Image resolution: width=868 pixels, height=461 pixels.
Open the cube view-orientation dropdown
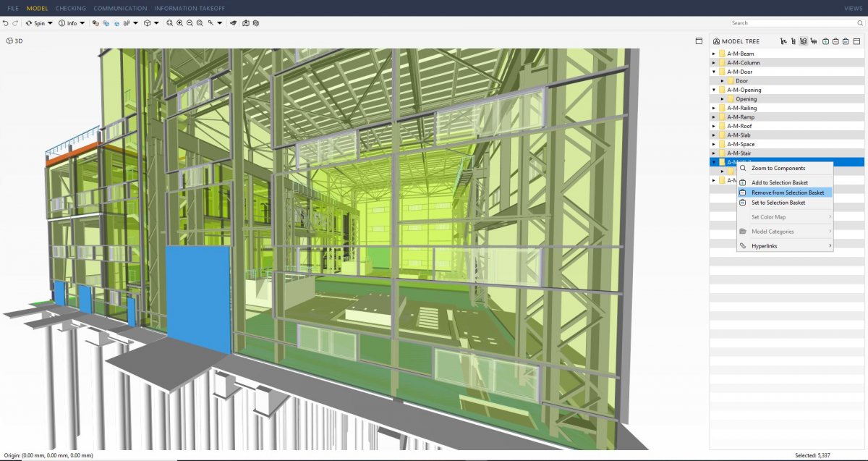[156, 23]
